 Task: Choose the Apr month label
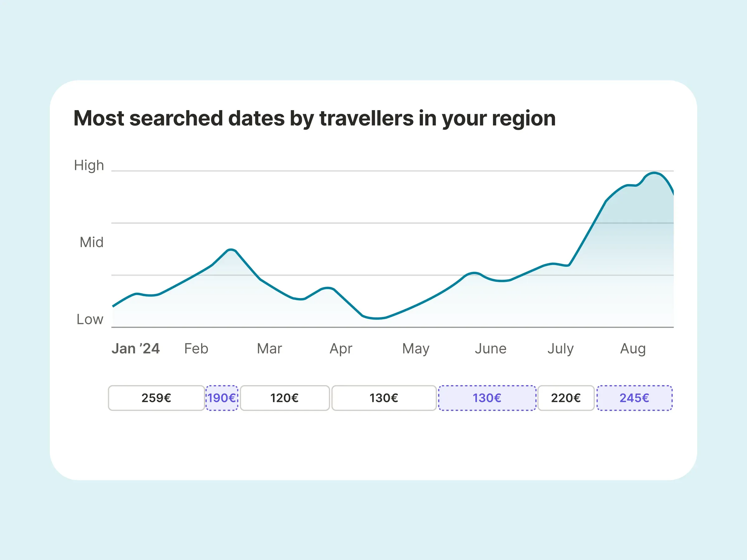[341, 348]
